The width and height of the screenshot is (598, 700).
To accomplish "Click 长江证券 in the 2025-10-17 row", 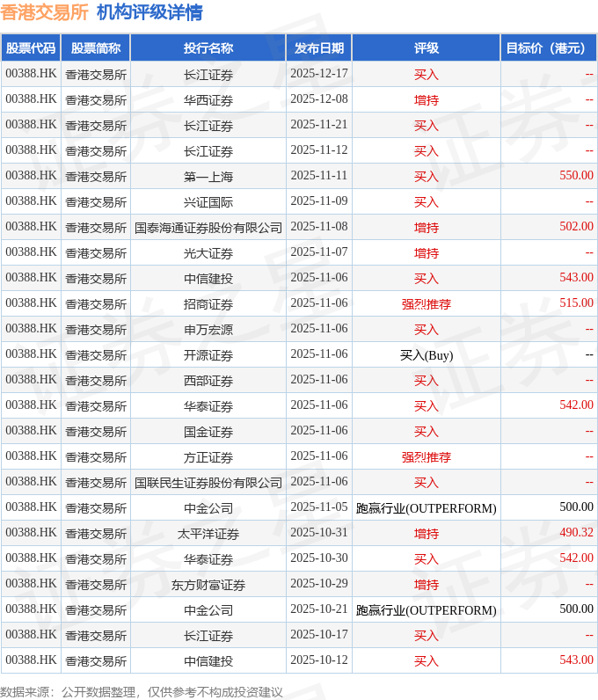I will pyautogui.click(x=208, y=635).
